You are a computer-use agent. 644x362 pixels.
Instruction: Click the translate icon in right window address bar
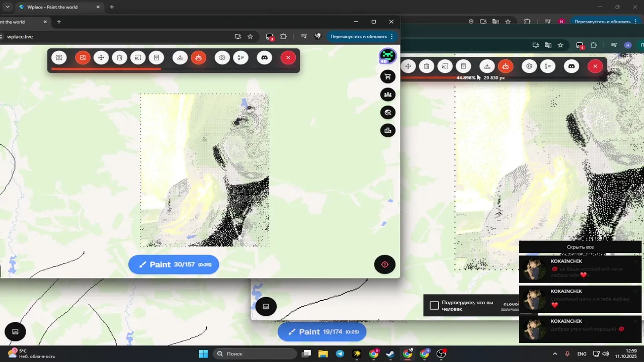[548, 45]
